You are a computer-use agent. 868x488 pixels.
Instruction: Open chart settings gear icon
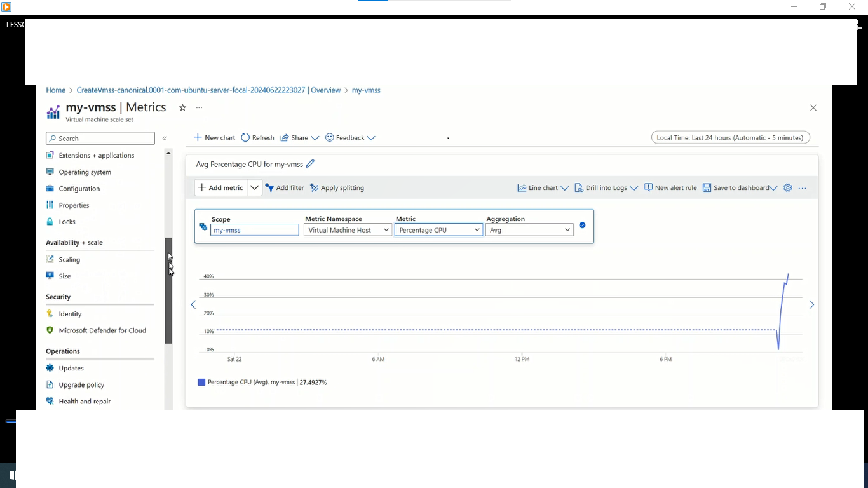(787, 188)
